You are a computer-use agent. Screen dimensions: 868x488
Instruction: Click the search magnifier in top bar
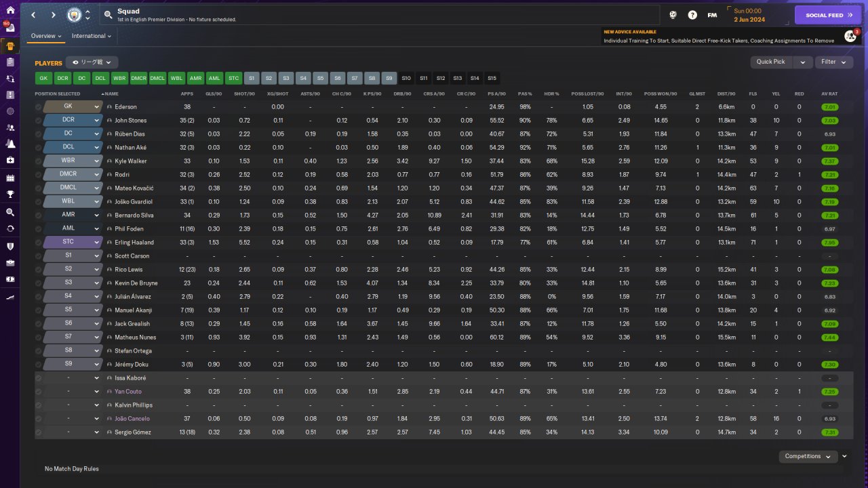click(108, 14)
